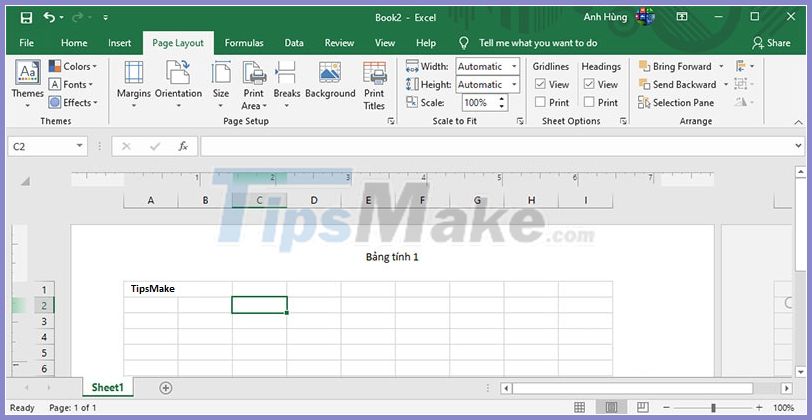
Task: Click the Anh Hùng account name
Action: click(x=605, y=17)
